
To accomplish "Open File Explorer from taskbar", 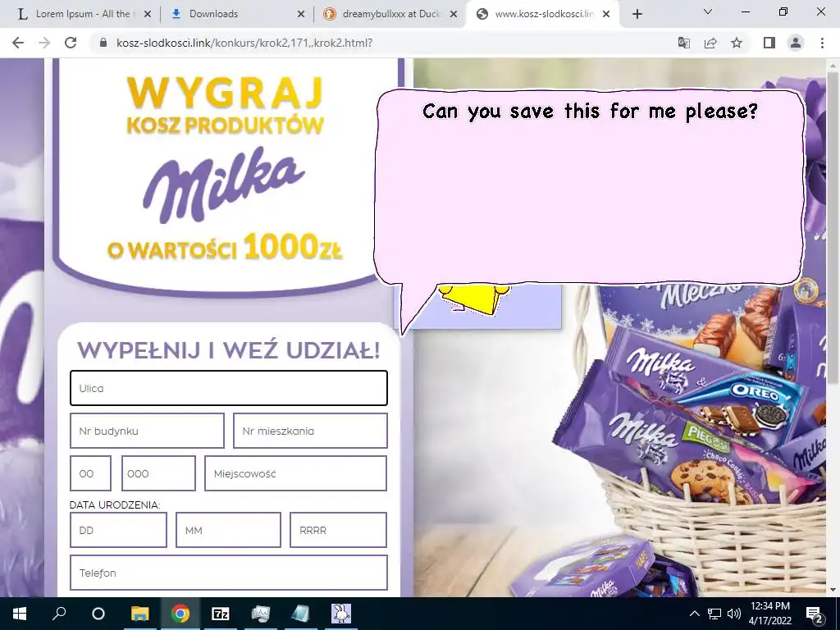I will (140, 614).
